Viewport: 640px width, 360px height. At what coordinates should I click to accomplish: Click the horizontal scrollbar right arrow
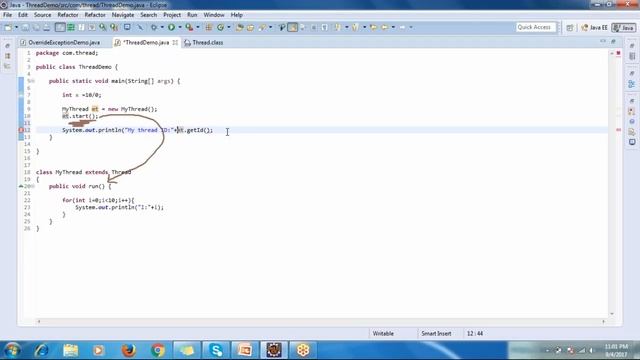point(603,322)
